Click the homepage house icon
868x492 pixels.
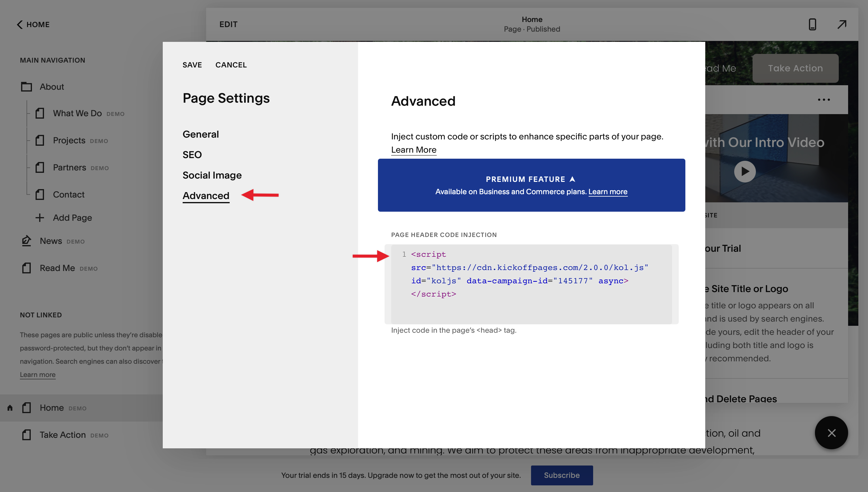coord(10,408)
